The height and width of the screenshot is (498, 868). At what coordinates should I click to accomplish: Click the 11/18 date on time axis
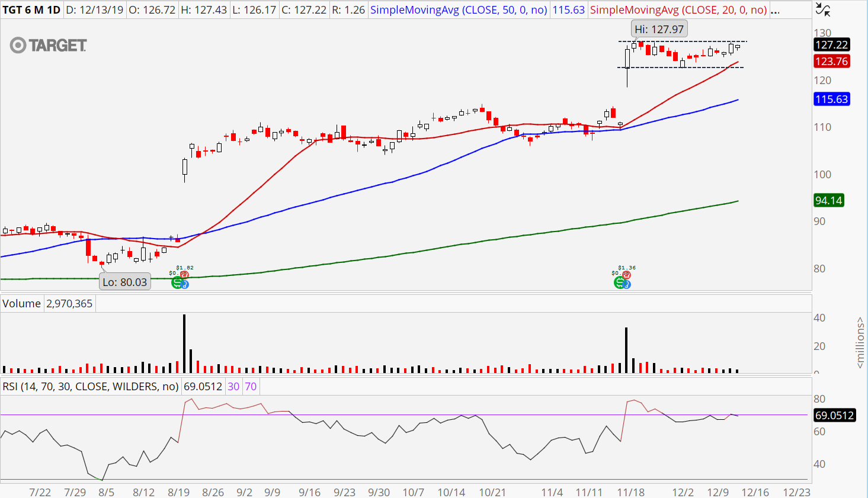coord(631,492)
